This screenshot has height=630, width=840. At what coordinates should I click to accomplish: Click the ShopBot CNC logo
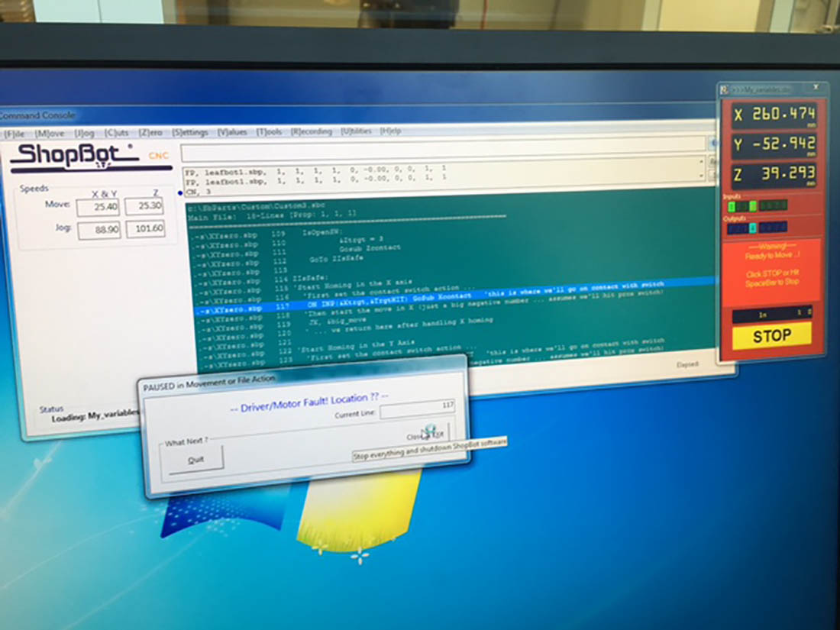point(90,157)
